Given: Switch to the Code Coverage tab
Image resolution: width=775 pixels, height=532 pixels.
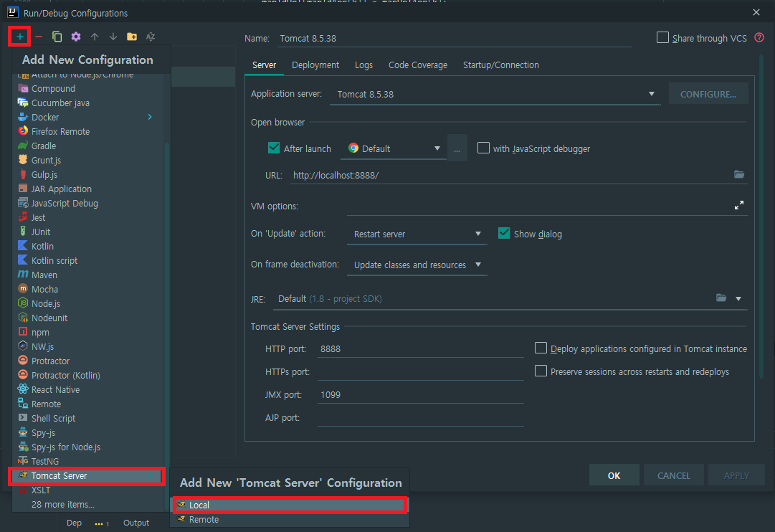Looking at the screenshot, I should pyautogui.click(x=418, y=65).
